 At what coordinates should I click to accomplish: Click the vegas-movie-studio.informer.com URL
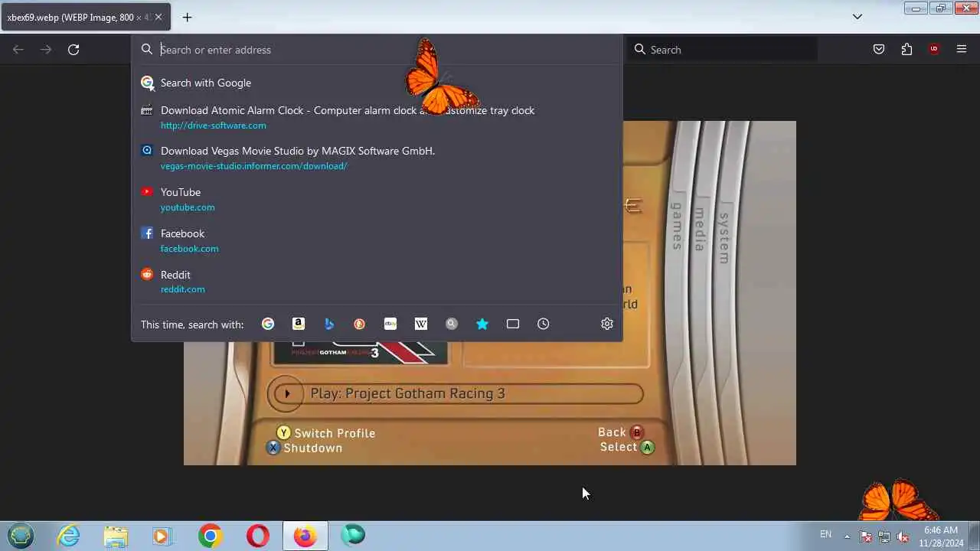[254, 166]
